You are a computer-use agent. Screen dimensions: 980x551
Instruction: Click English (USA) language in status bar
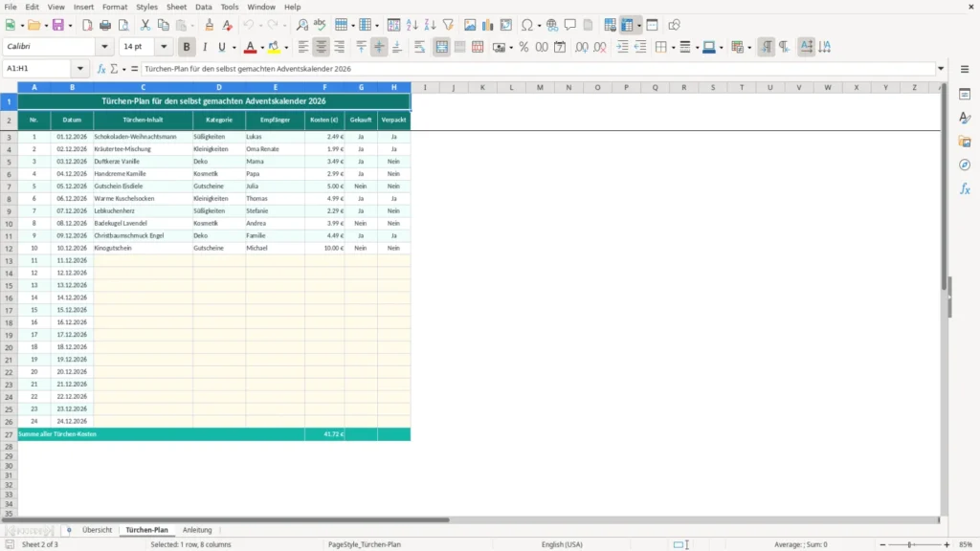click(562, 544)
